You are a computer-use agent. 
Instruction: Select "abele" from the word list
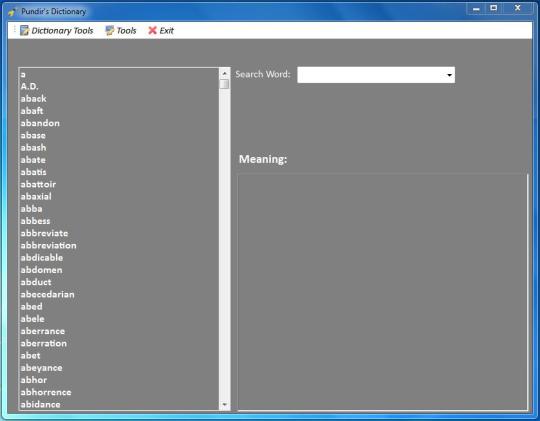32,319
